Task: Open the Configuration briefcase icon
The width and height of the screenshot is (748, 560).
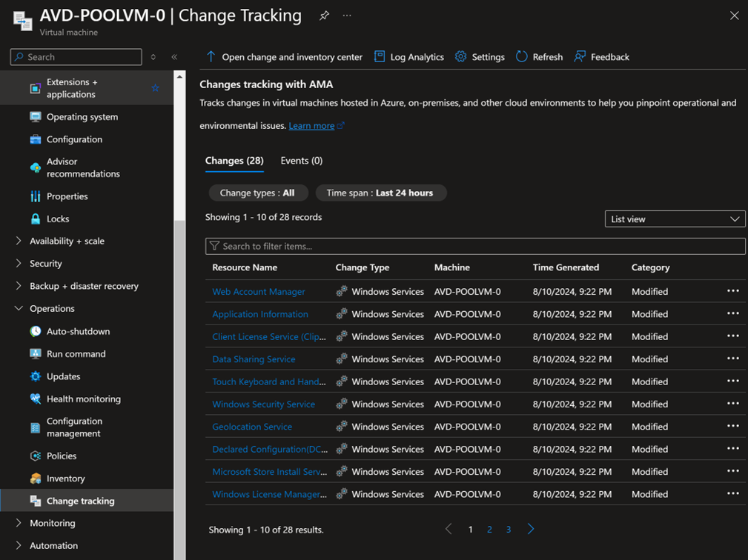Action: pyautogui.click(x=36, y=139)
